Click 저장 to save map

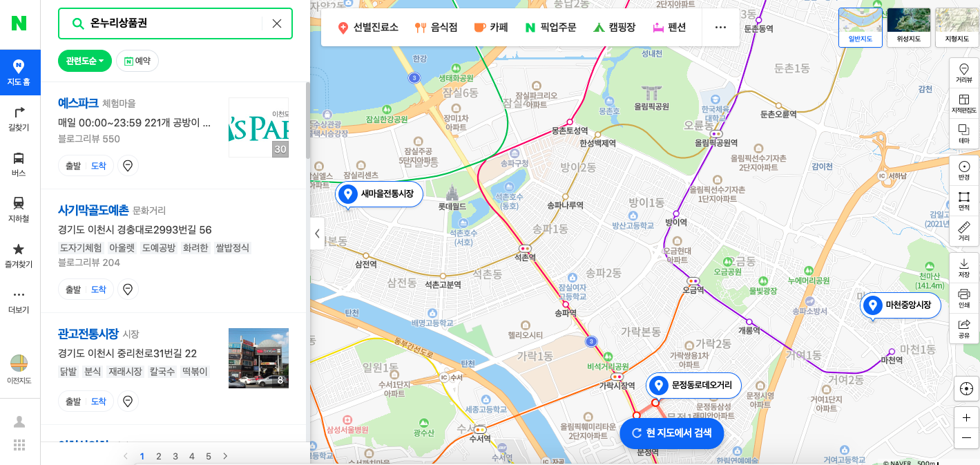pyautogui.click(x=964, y=268)
